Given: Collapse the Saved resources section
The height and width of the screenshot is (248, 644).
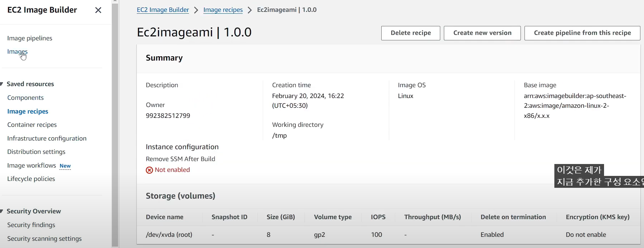Looking at the screenshot, I should (x=2, y=84).
